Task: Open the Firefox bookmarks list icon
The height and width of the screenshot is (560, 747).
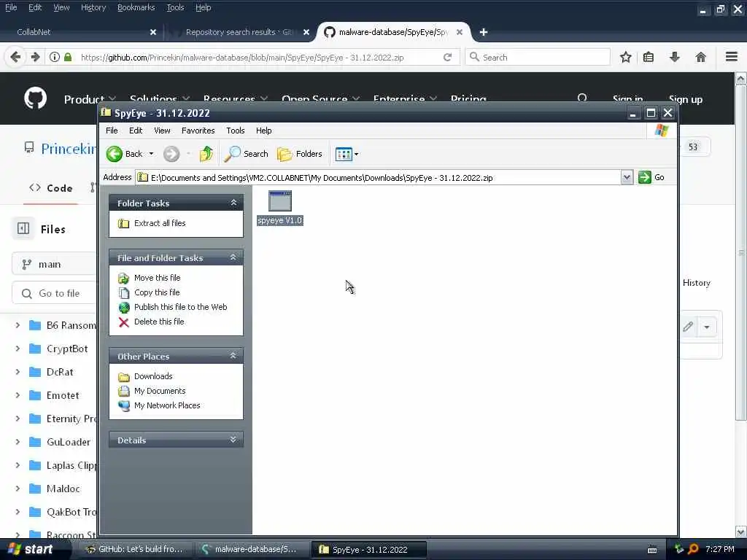Action: 649,57
